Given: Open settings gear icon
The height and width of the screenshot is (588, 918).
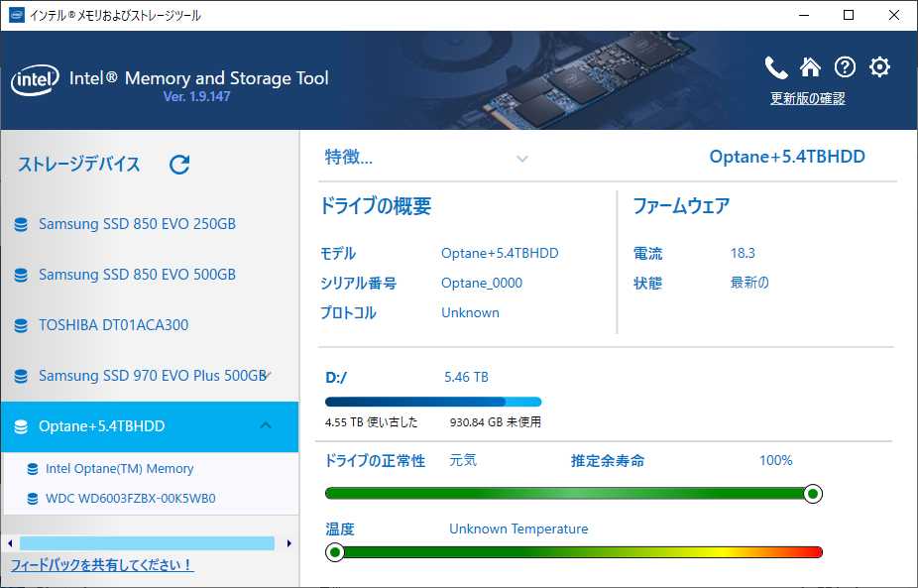Looking at the screenshot, I should click(879, 67).
